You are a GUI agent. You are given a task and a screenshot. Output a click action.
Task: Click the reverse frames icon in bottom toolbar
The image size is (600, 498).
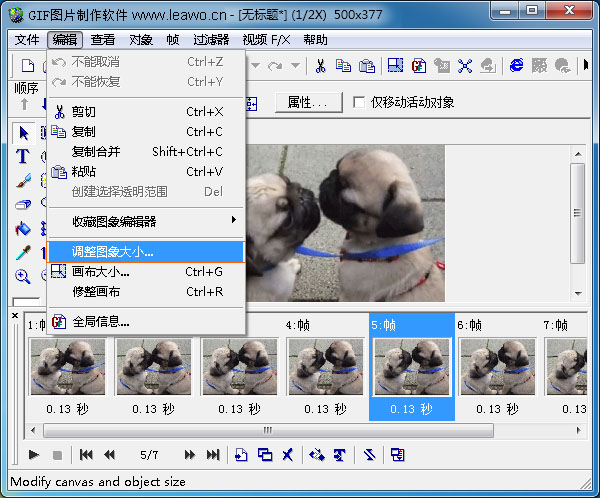[369, 455]
